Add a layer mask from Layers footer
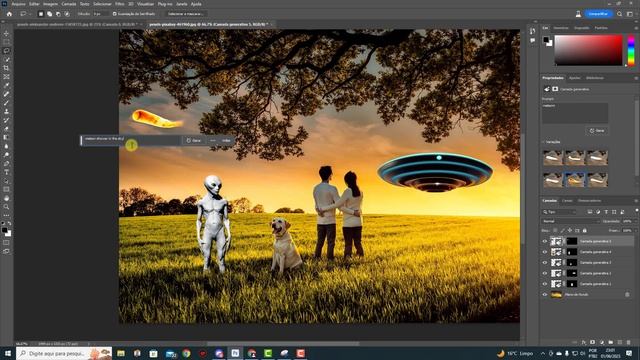 pos(593,342)
